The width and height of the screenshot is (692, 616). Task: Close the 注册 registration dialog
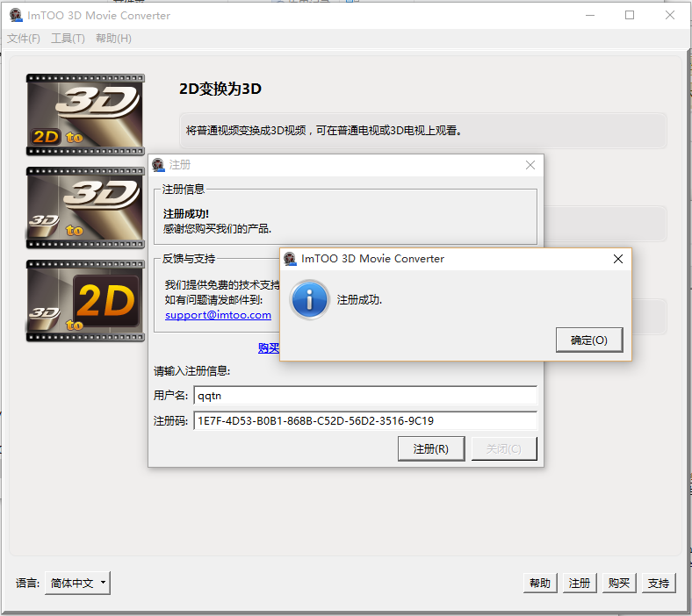pos(530,165)
